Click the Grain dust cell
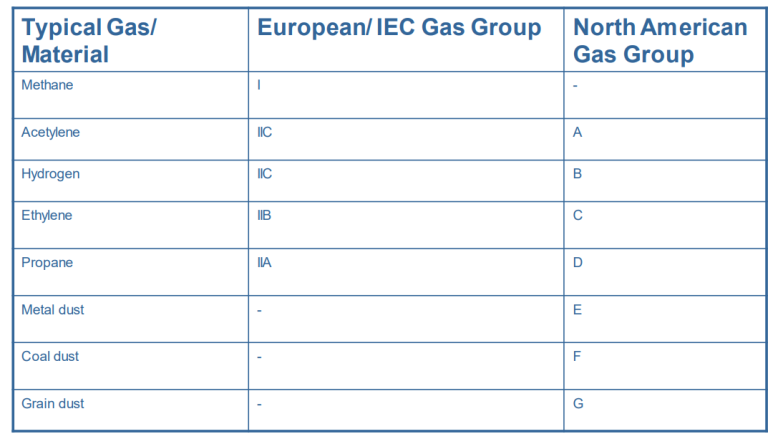Viewport: 768px width, 434px height. [x=53, y=403]
